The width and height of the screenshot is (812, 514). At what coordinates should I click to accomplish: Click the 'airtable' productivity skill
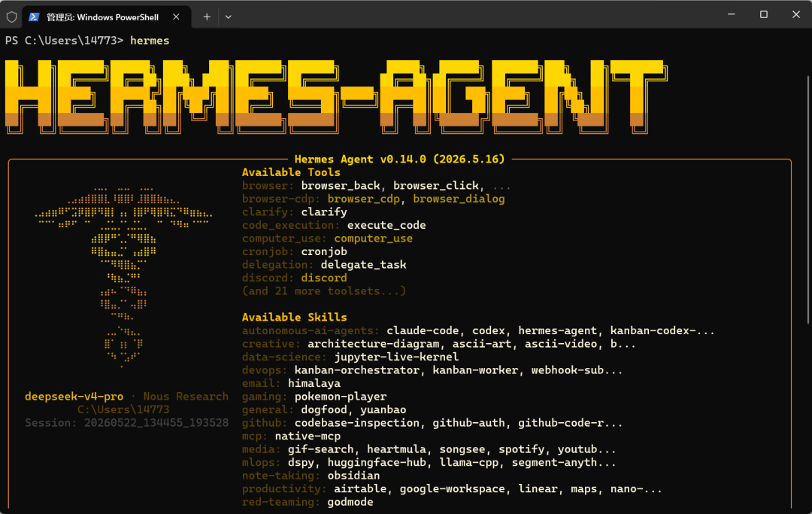(x=360, y=489)
